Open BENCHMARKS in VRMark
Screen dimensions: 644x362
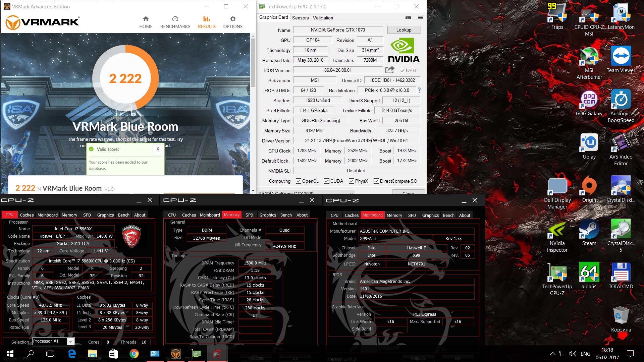[175, 22]
